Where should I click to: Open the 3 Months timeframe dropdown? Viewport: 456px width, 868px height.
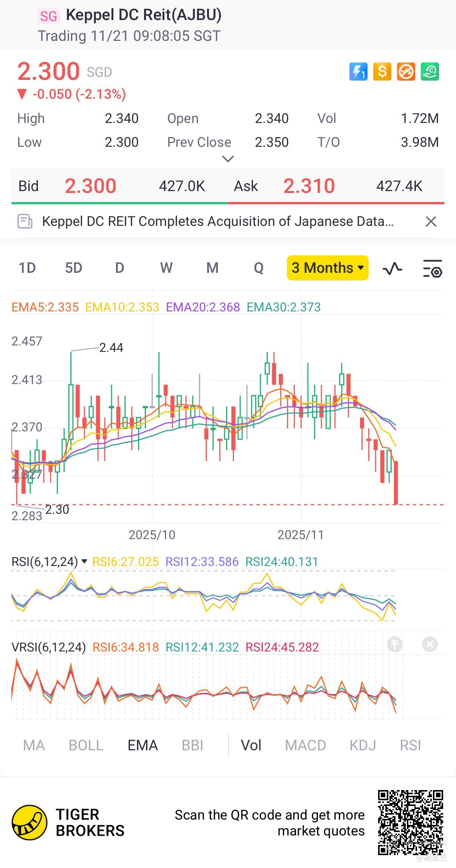(x=328, y=268)
